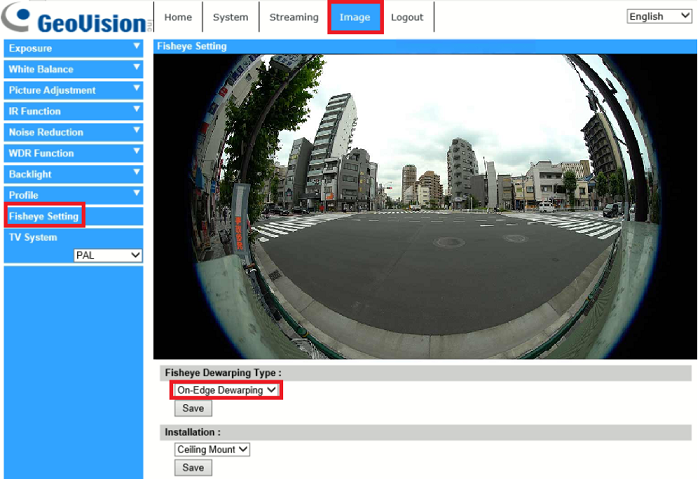Viewport: 700px width, 479px height.
Task: Open the On-Edge Dewarping type dropdown
Action: (x=226, y=390)
